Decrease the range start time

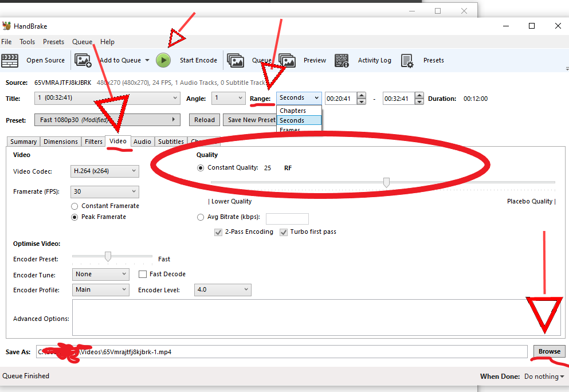point(362,101)
